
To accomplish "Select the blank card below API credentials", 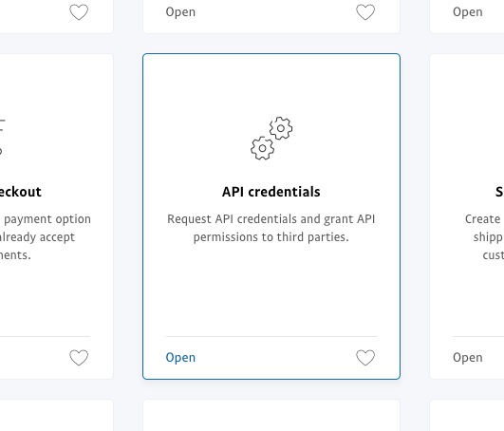I will 271,415.
